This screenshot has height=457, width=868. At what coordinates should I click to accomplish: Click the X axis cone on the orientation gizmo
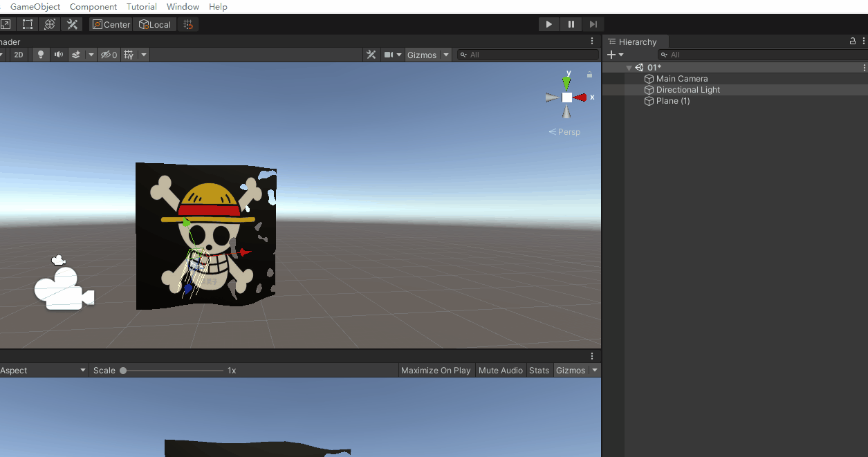tap(580, 97)
